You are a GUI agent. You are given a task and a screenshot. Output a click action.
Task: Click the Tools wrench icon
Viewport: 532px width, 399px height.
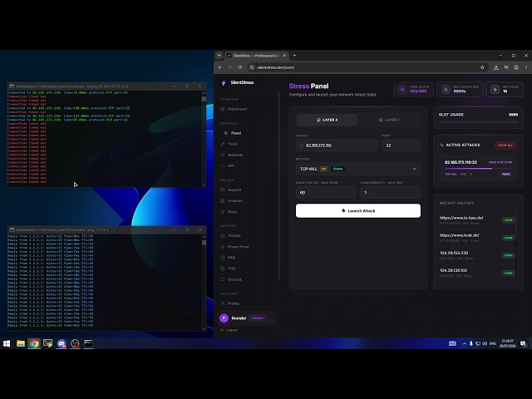(x=223, y=144)
